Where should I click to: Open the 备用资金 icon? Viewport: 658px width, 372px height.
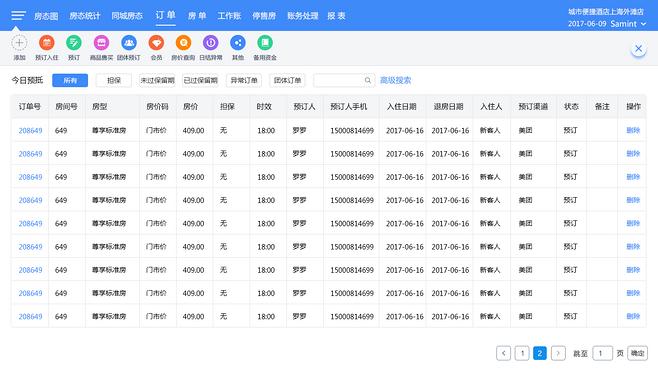coord(265,43)
